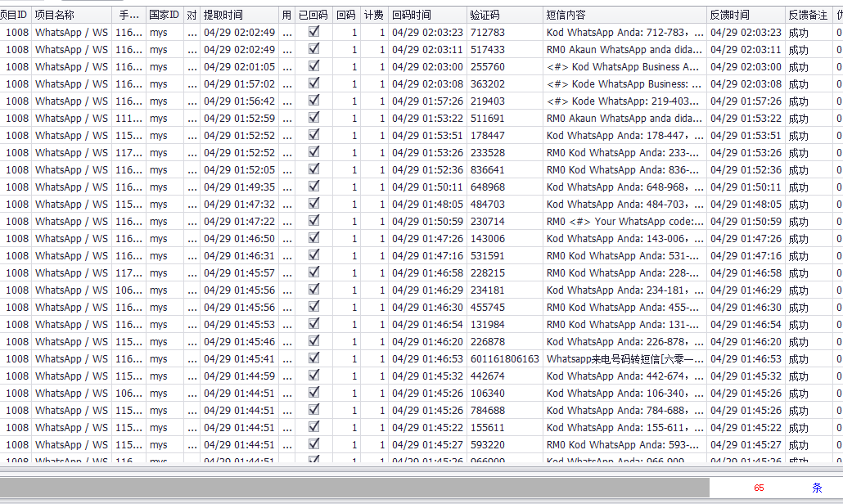
Task: Toggle checkbox in row with code 255760
Action: click(314, 66)
